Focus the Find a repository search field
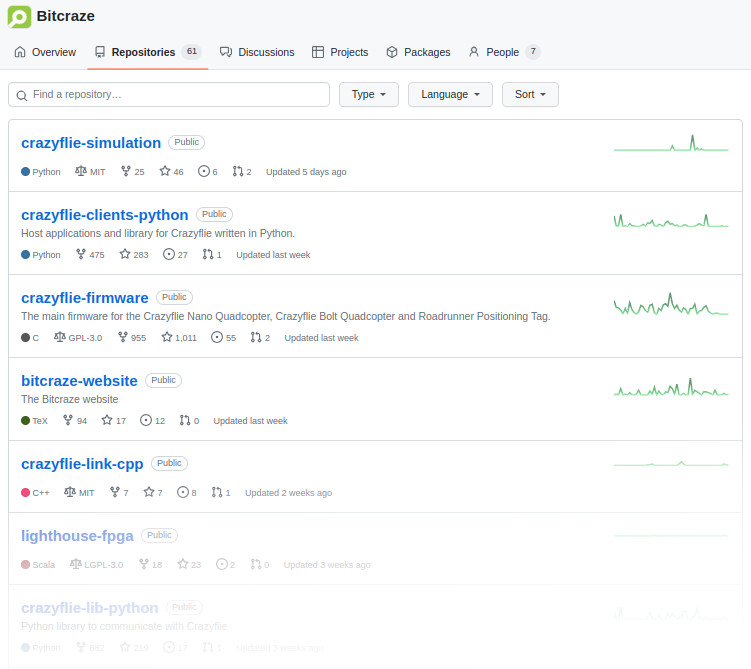This screenshot has width=751, height=669. pyautogui.click(x=169, y=95)
